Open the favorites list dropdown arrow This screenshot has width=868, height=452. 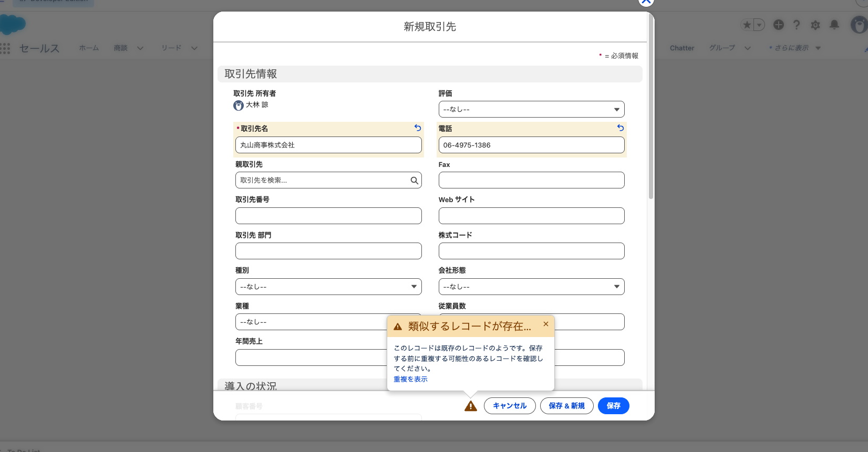[759, 25]
